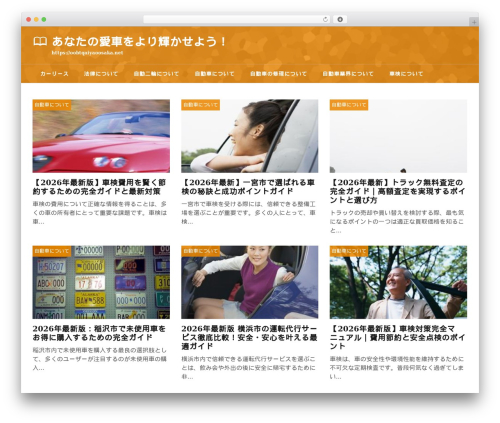Viewport: 500px width, 423px height.
Task: Open the 自動車業界について menu item
Action: (348, 74)
